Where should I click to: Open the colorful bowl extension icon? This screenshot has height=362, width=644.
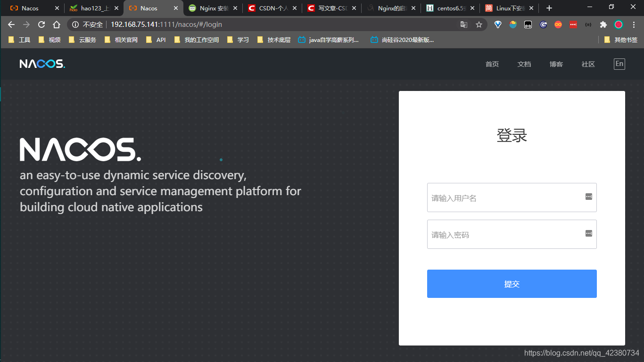(513, 25)
